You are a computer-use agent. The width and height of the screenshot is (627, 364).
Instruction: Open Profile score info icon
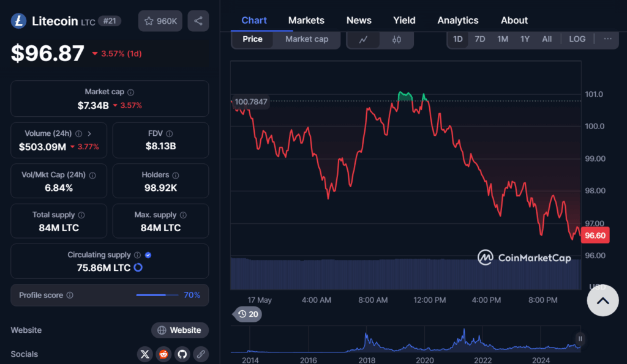click(70, 295)
